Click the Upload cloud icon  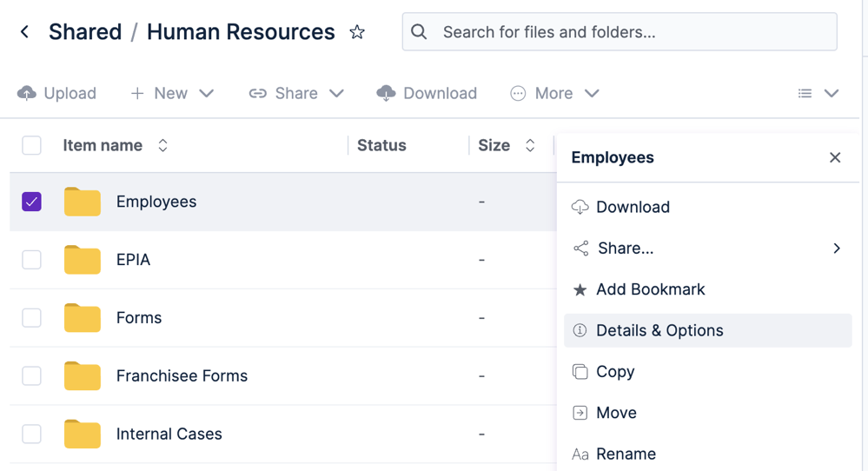[x=27, y=93]
